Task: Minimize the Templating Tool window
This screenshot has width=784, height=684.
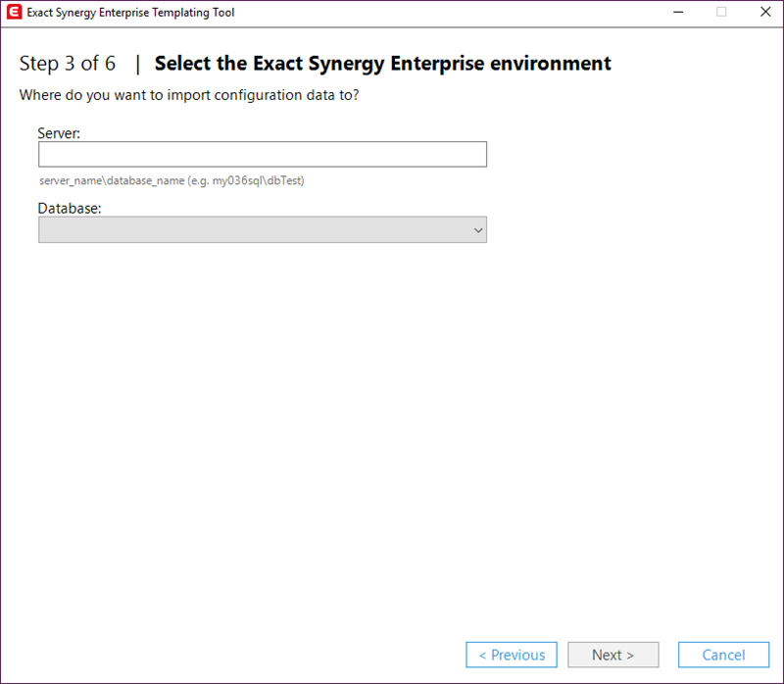Action: point(678,12)
